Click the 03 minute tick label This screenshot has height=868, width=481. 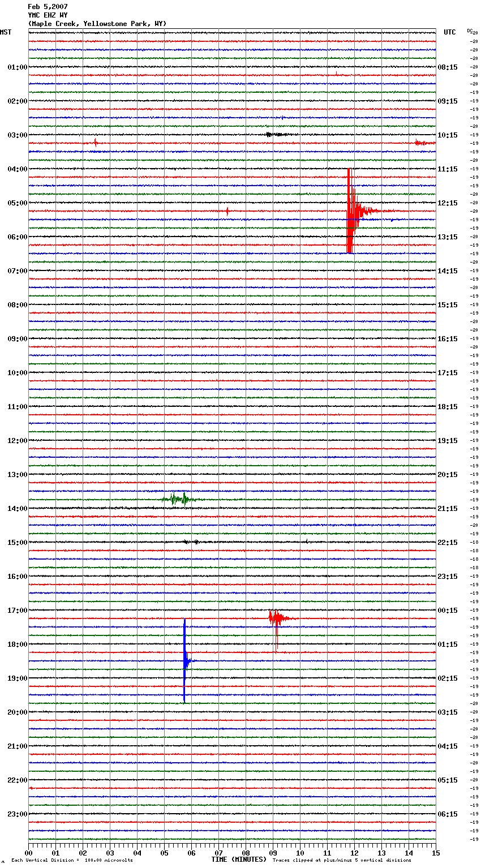pyautogui.click(x=110, y=853)
